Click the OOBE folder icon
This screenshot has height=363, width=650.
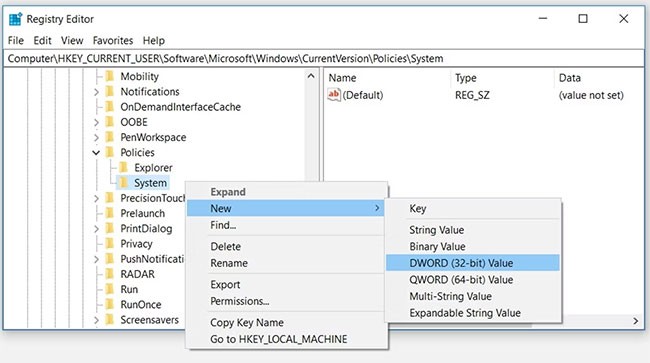[110, 122]
